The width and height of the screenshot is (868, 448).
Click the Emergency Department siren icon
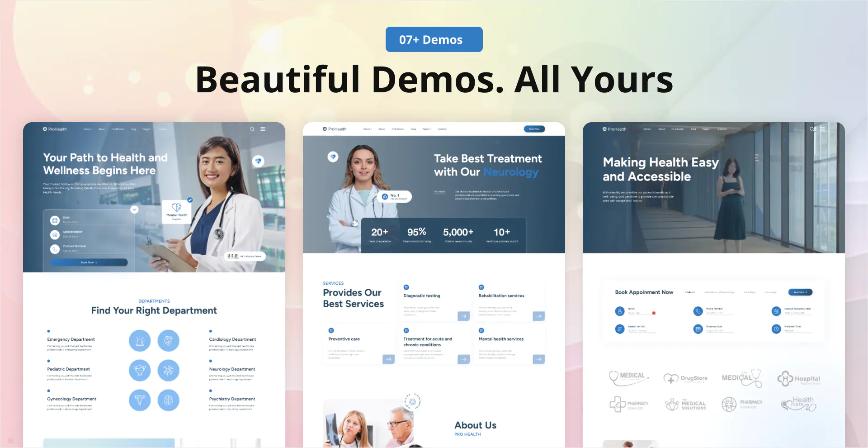tap(140, 341)
